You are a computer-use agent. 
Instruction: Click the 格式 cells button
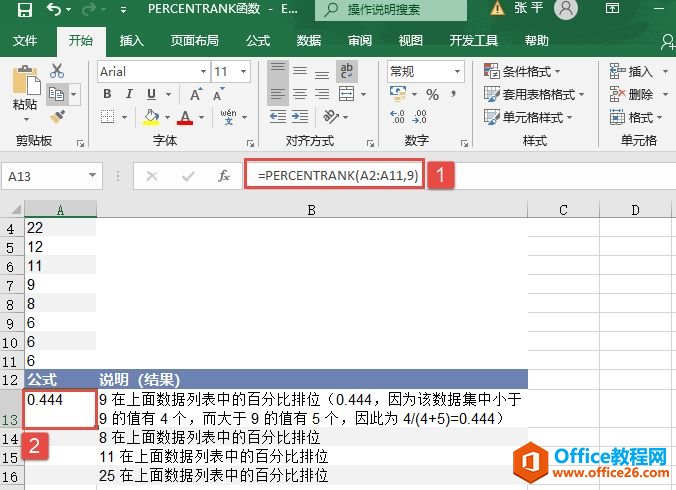pyautogui.click(x=636, y=117)
